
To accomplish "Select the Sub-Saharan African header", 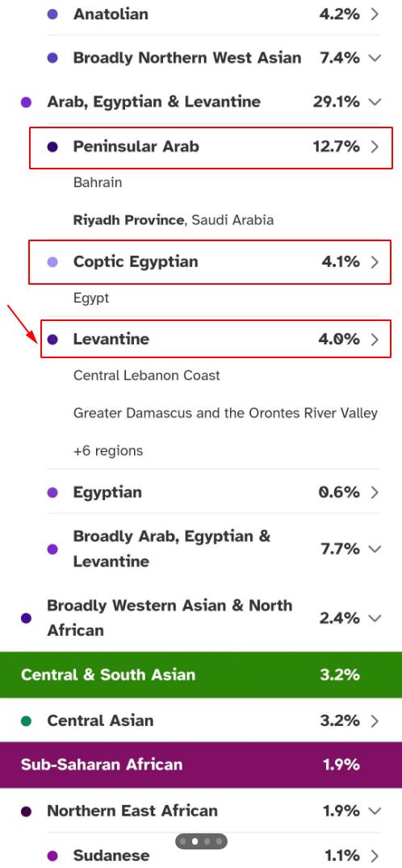I will point(201,765).
